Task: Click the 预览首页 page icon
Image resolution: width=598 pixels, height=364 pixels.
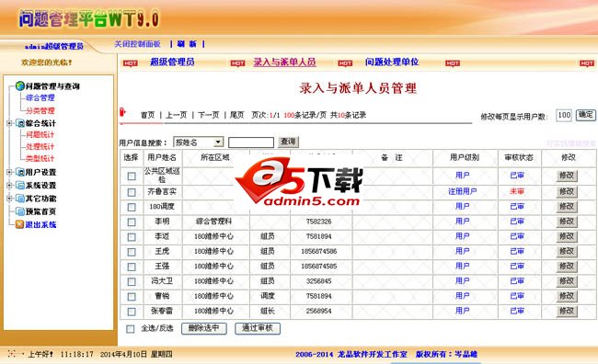Action: [x=20, y=211]
